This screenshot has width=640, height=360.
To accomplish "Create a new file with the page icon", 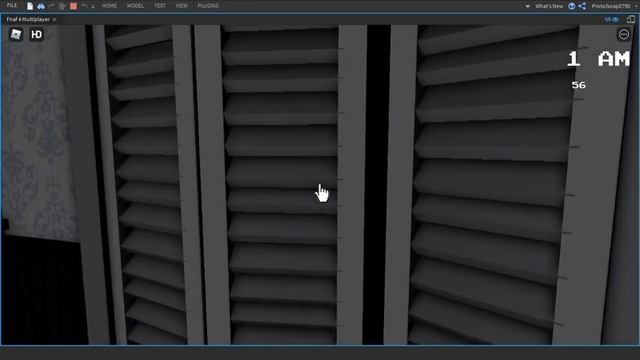I will tap(30, 6).
